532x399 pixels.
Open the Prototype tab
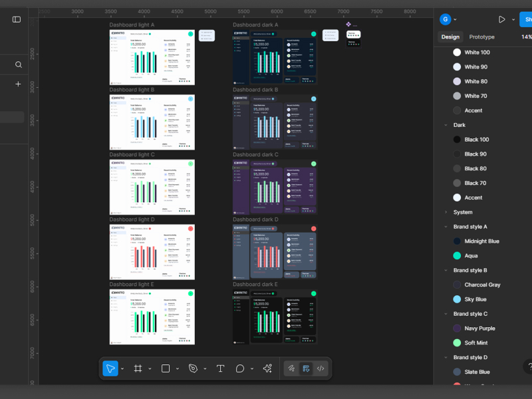coord(481,37)
